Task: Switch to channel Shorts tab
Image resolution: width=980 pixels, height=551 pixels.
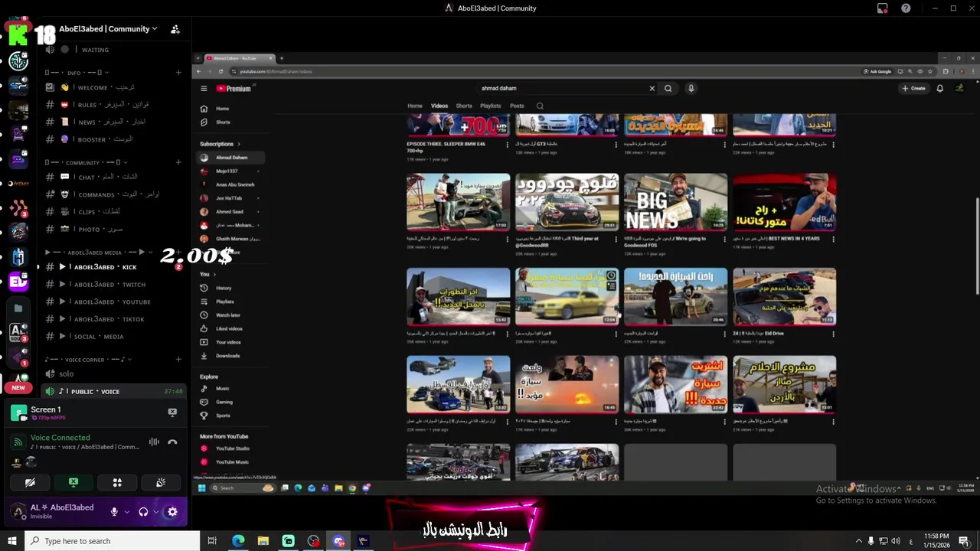Action: click(x=464, y=106)
